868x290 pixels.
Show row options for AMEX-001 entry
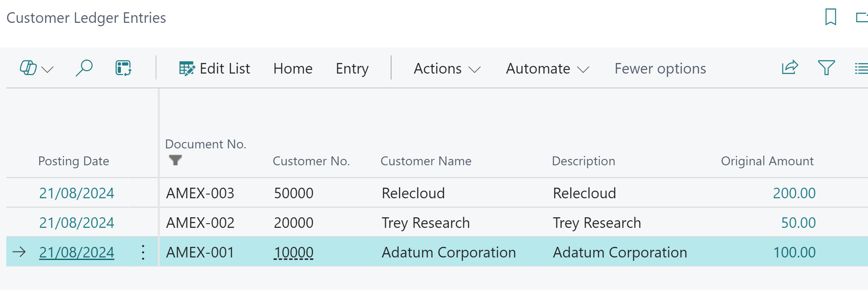pyautogui.click(x=143, y=252)
